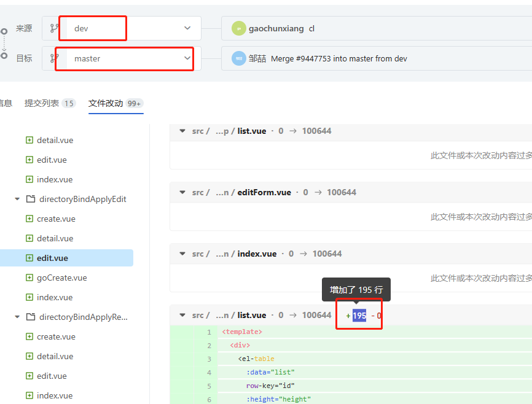Image resolution: width=532 pixels, height=404 pixels.
Task: Click the gaochunxiang avatar icon
Action: click(238, 28)
